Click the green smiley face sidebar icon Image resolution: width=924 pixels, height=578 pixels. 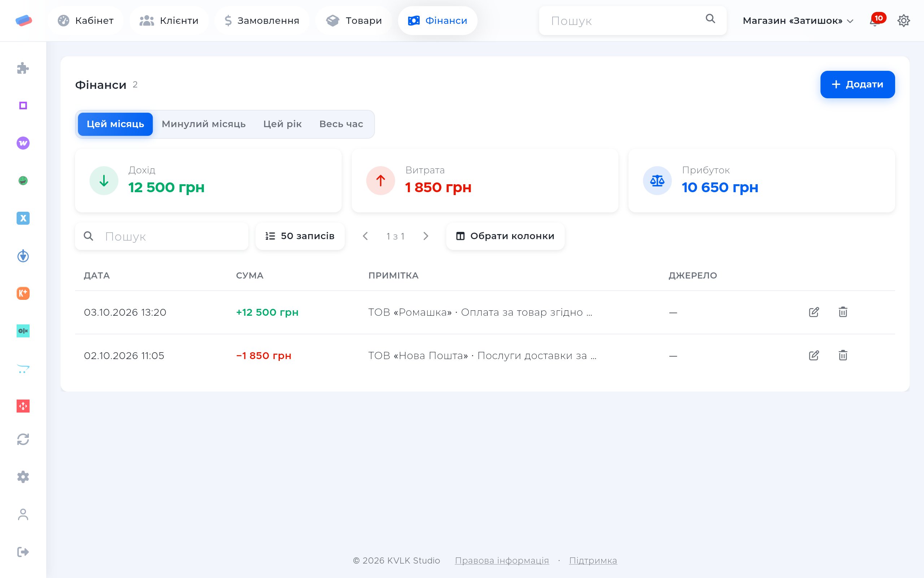[23, 180]
